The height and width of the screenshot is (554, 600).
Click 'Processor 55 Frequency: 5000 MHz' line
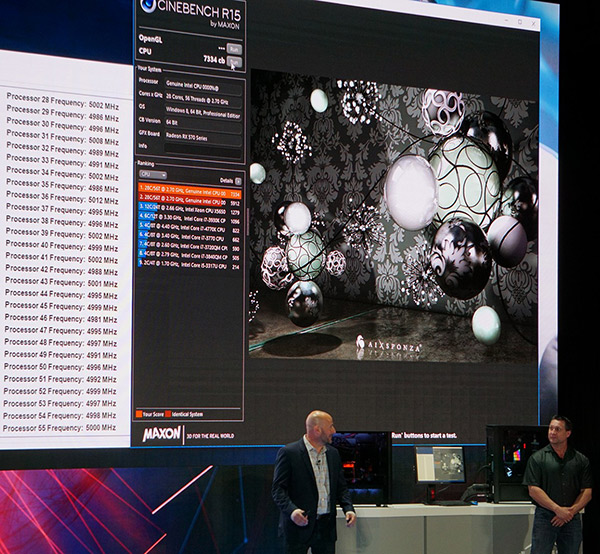coord(59,427)
